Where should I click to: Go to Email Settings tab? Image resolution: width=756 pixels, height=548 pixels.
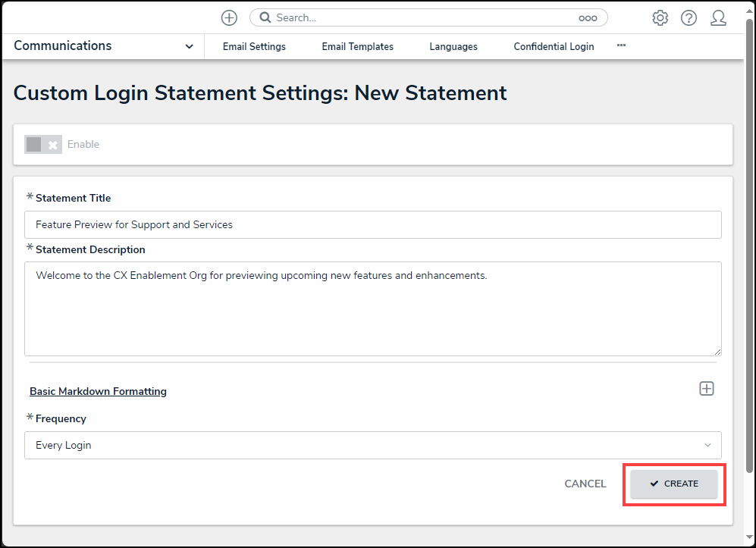click(x=254, y=46)
